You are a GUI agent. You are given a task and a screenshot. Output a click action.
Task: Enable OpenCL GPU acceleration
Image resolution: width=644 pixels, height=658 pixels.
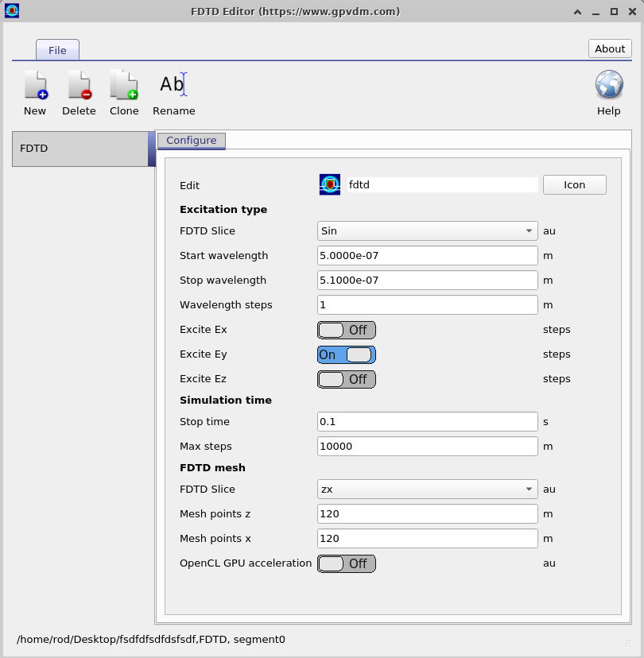click(346, 563)
